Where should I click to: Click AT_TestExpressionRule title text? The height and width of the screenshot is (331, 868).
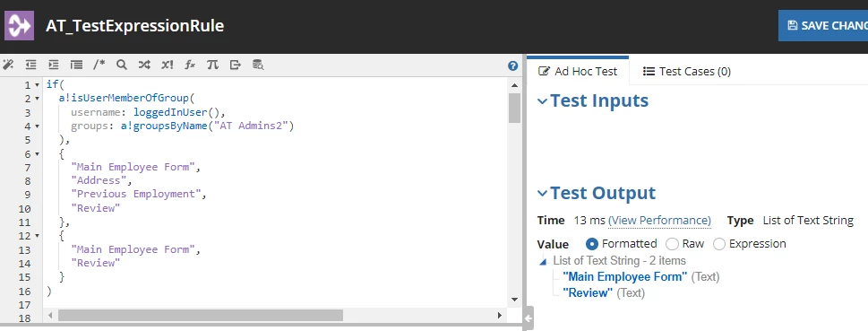point(134,25)
